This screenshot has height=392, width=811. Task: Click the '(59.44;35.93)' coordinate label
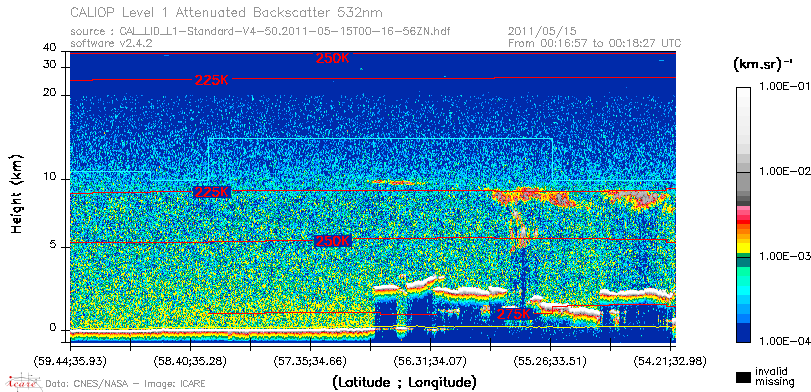tap(71, 360)
